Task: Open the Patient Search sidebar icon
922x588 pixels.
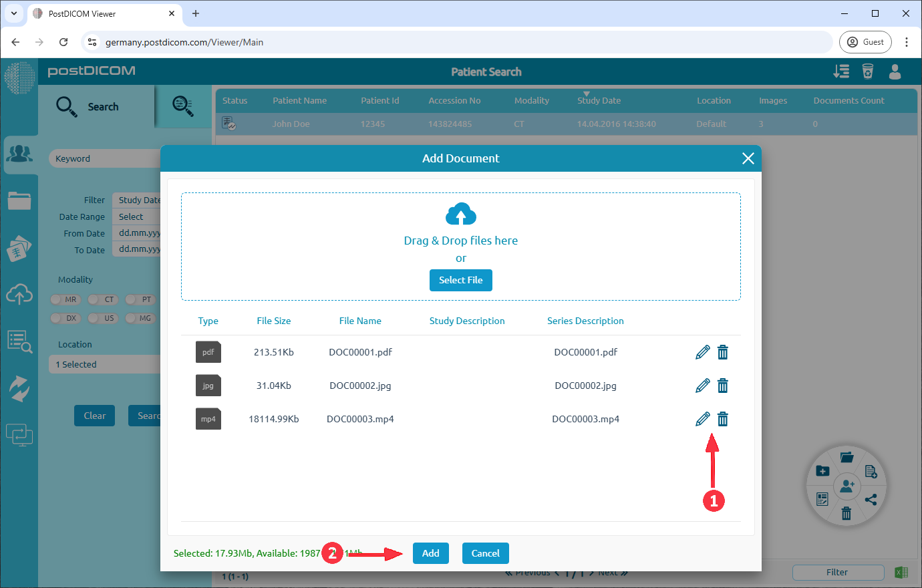Action: tap(20, 154)
